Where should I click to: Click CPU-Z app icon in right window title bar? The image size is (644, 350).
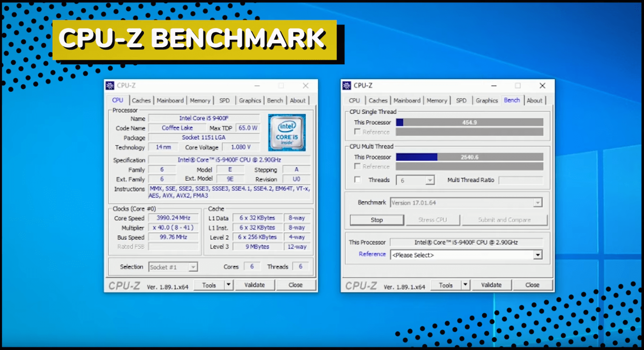(x=346, y=85)
